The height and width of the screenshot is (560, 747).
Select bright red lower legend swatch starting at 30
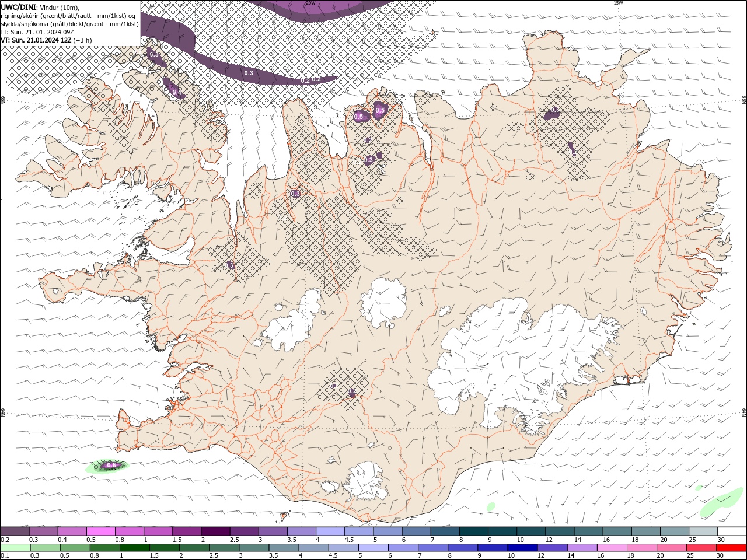click(731, 548)
